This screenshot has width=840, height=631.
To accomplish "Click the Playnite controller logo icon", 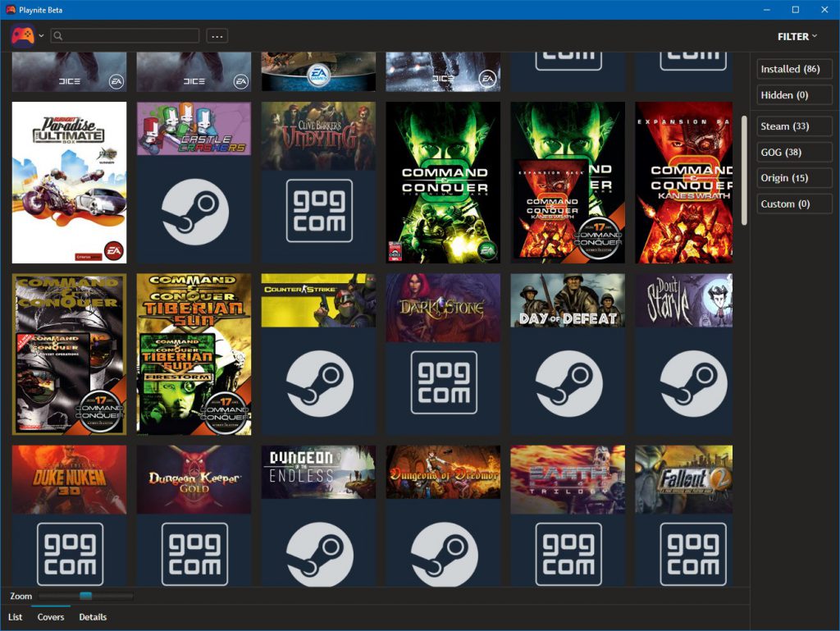I will click(22, 35).
